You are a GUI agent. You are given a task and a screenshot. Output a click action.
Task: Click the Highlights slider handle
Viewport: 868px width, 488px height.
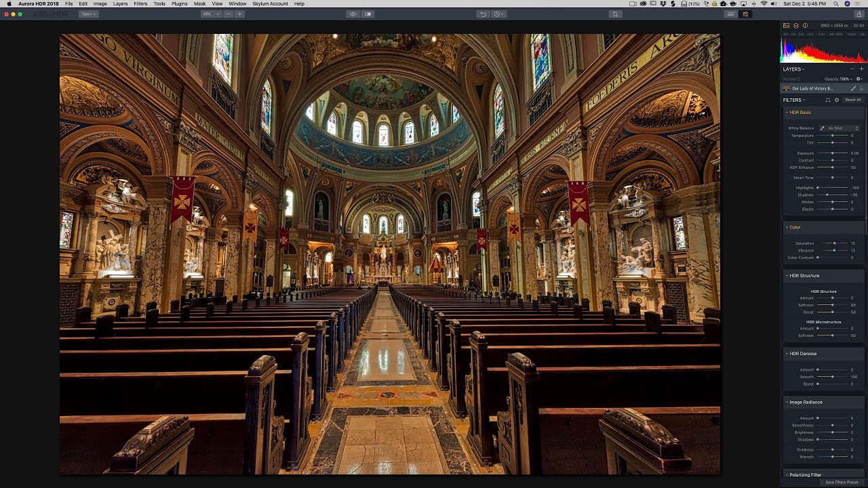coord(817,188)
